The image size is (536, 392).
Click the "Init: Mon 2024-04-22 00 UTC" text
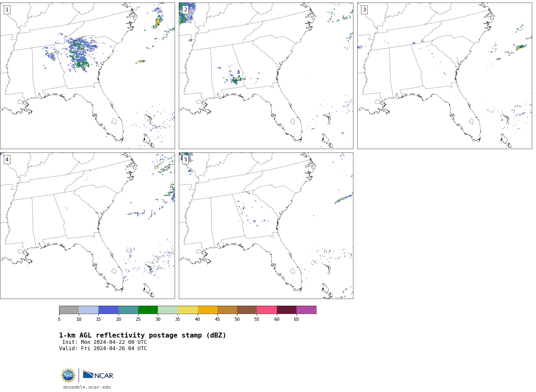pyautogui.click(x=105, y=342)
